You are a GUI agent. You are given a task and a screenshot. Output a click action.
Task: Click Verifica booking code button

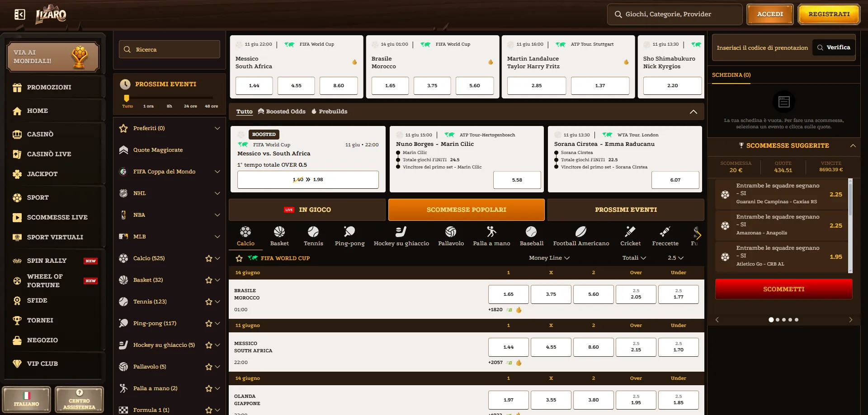(x=834, y=47)
